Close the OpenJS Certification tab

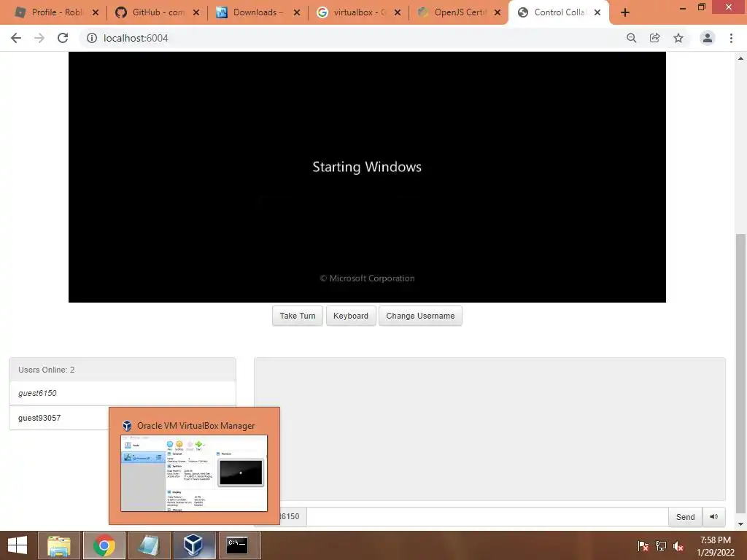pyautogui.click(x=498, y=13)
